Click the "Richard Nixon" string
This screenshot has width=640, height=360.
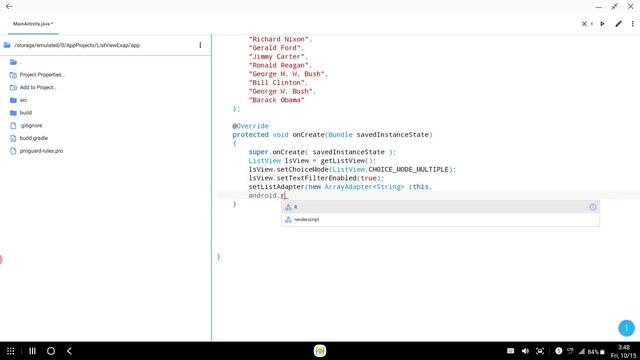[278, 39]
